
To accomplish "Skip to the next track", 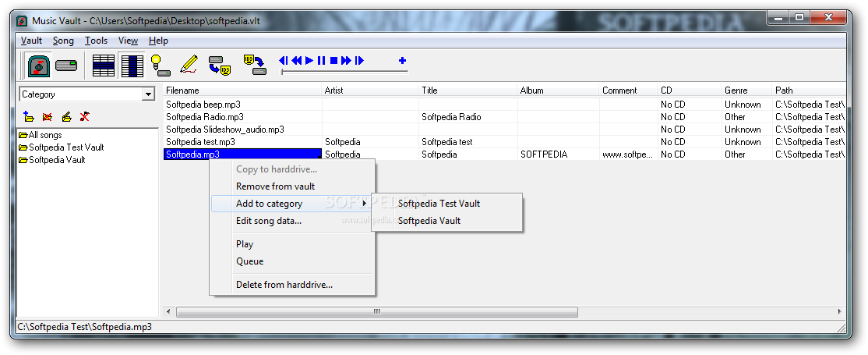I will [359, 60].
